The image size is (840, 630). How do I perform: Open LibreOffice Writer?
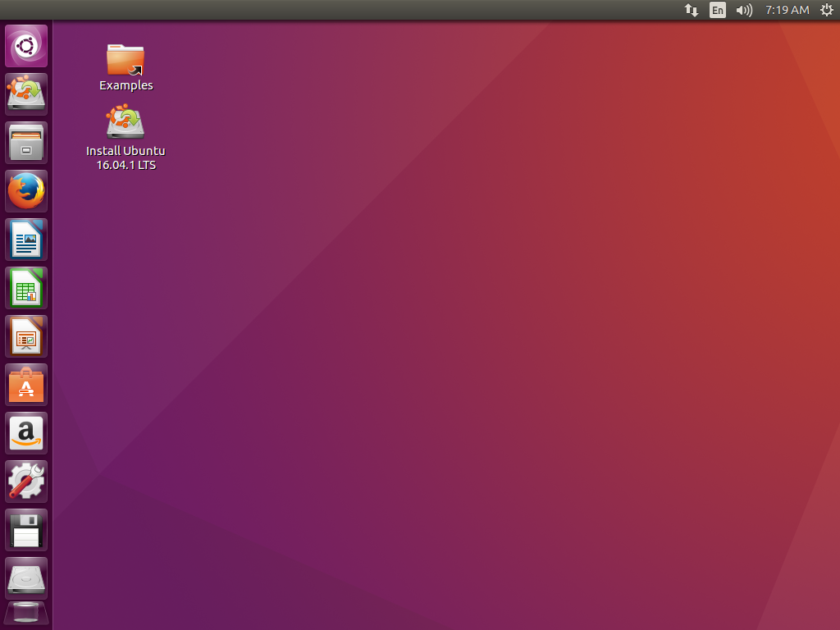pos(26,240)
